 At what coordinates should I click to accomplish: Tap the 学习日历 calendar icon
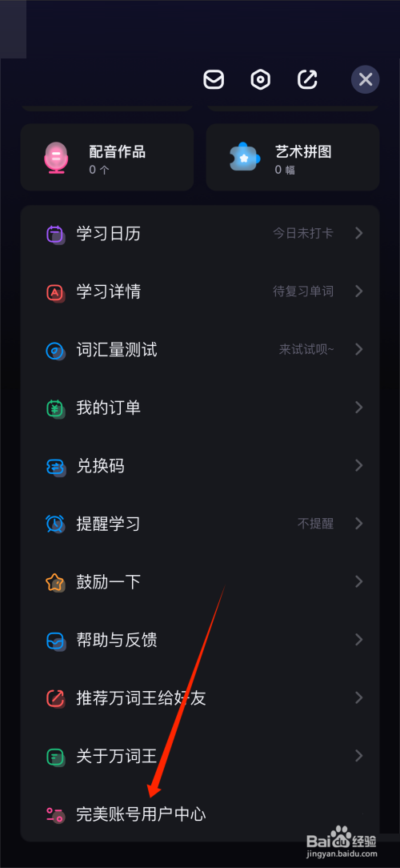55,234
